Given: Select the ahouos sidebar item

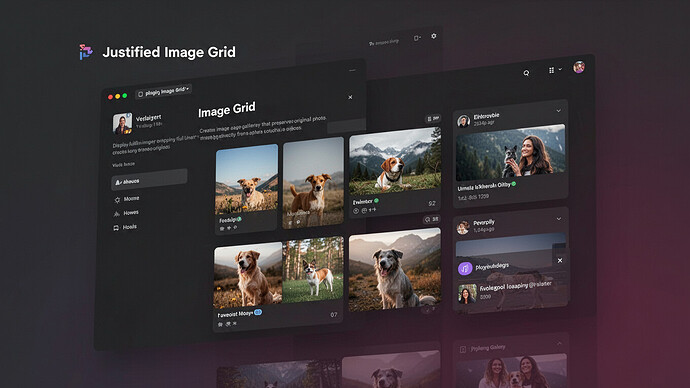Looking at the screenshot, I should click(x=149, y=179).
